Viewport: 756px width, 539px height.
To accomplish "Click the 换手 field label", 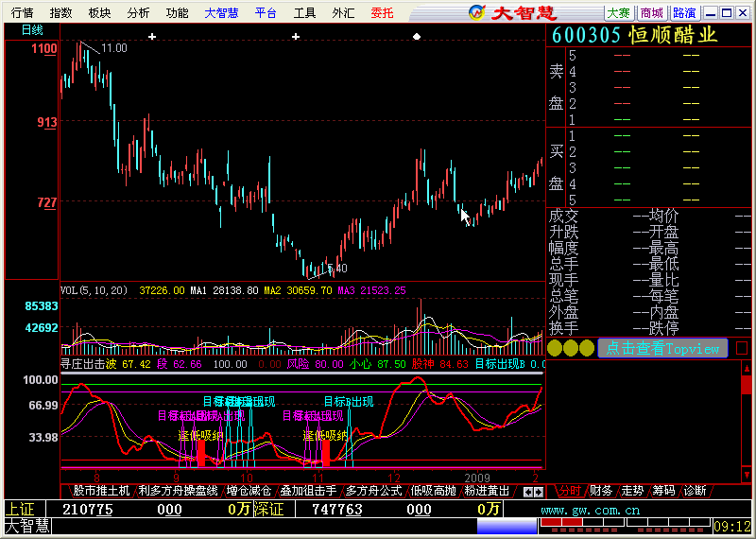I will coord(563,329).
